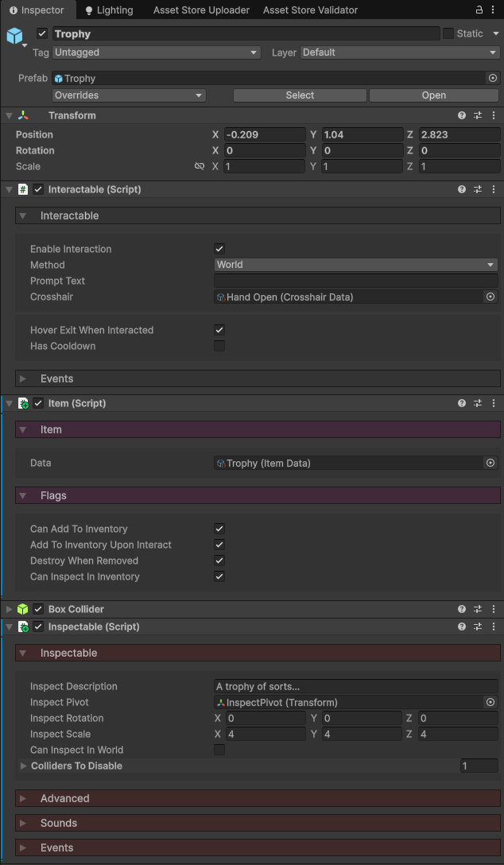
Task: Open the Method dropdown set to World
Action: tap(355, 265)
